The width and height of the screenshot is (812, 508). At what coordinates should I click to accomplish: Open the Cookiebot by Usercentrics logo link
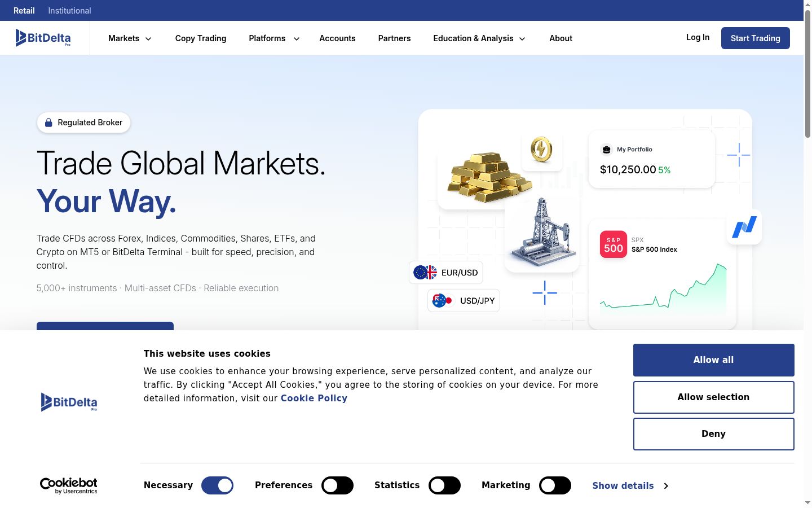(x=69, y=485)
